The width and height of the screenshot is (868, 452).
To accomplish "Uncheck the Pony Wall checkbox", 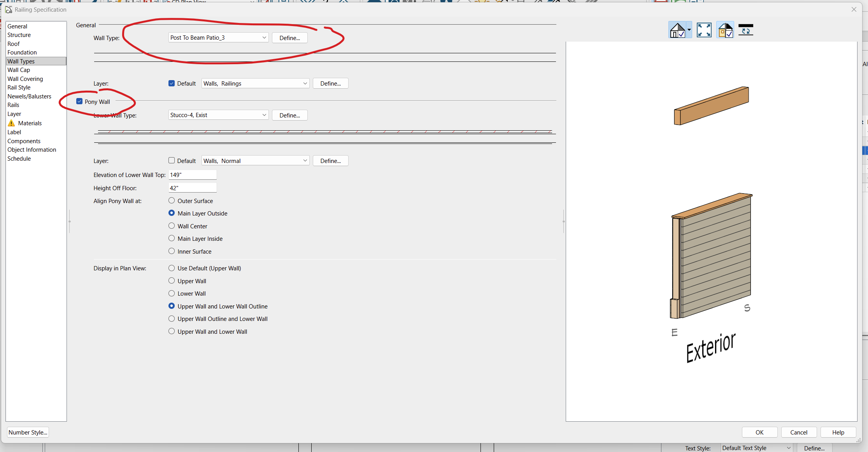I will point(79,102).
